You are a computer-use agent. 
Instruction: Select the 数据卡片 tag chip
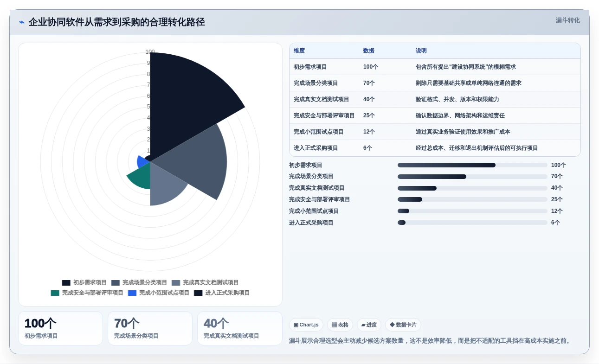[403, 325]
